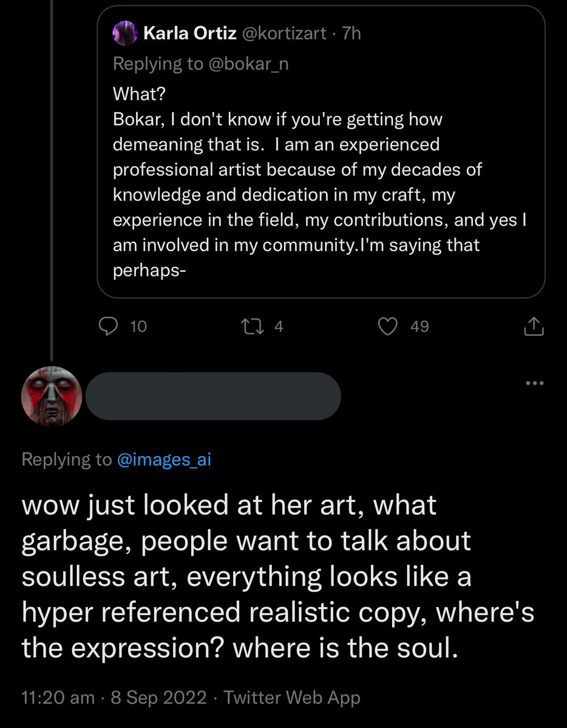Screen dimensions: 567x728
Task: Open the three-dot more options menu
Action: click(535, 383)
